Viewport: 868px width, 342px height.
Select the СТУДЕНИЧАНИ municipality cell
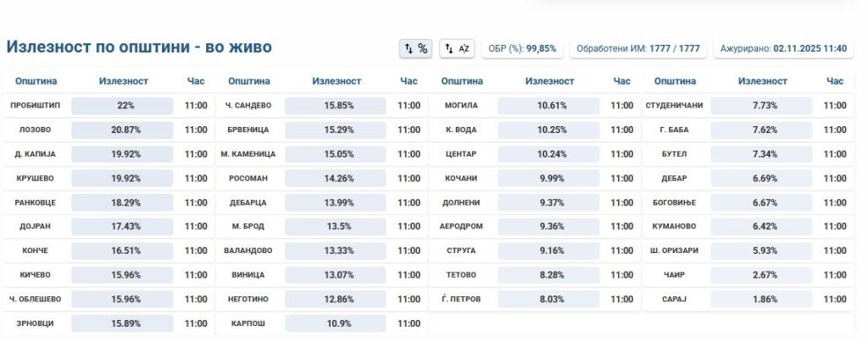pos(676,106)
